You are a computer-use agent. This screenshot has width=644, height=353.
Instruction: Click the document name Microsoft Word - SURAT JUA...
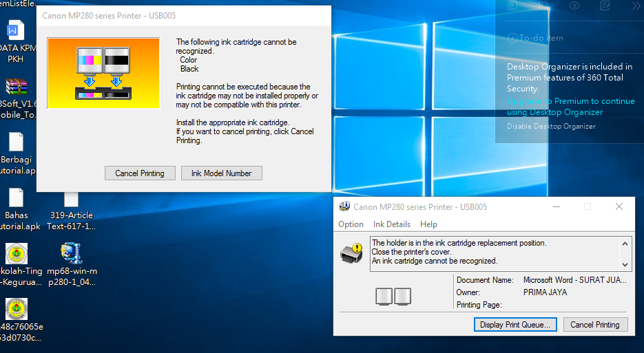(x=575, y=280)
